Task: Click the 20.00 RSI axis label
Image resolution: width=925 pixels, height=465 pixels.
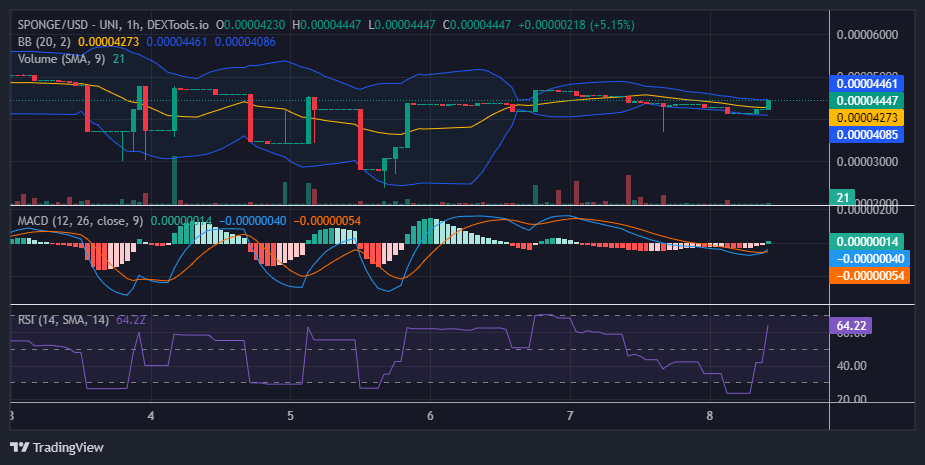Action: (852, 399)
